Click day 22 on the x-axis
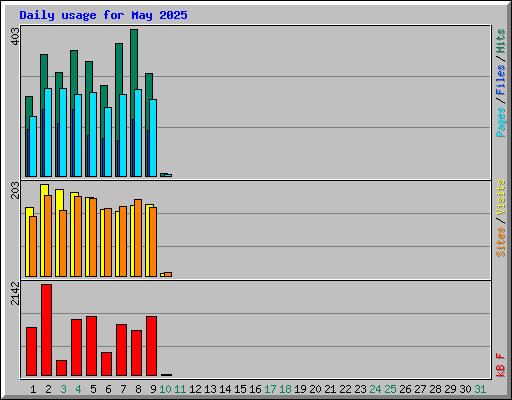Image resolution: width=512 pixels, height=400 pixels. [x=345, y=389]
